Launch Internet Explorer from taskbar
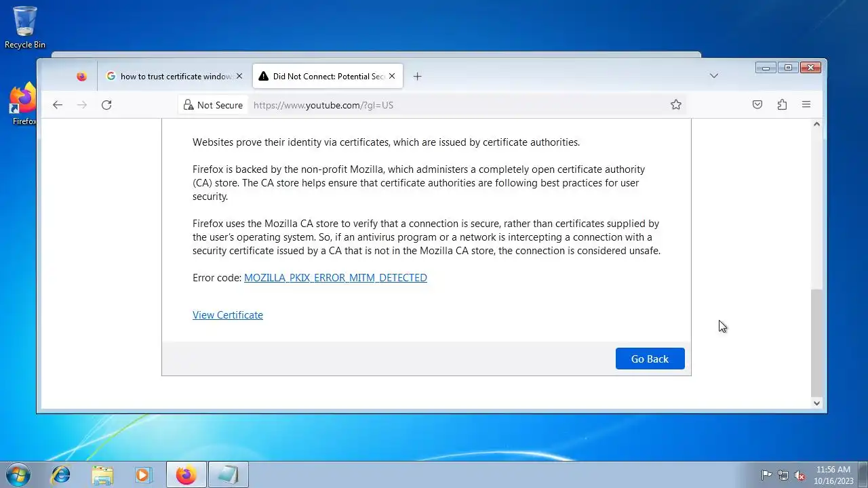Screen dimensions: 868x488 (x=61, y=475)
